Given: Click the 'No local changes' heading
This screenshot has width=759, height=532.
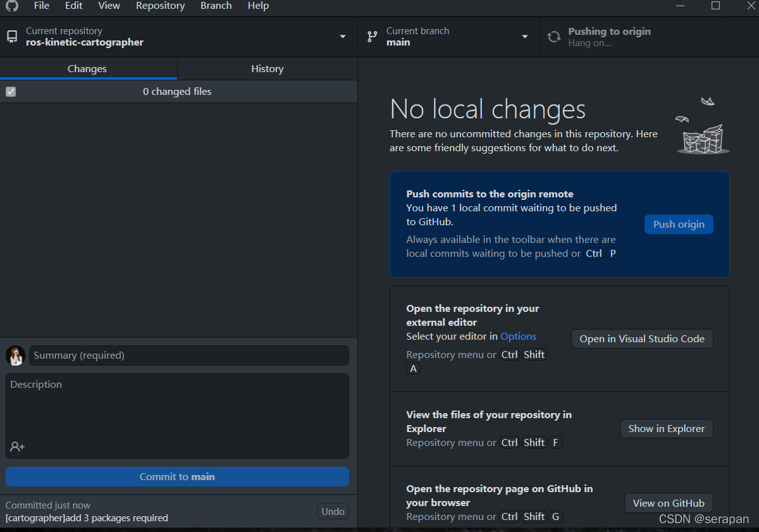Looking at the screenshot, I should click(x=488, y=109).
